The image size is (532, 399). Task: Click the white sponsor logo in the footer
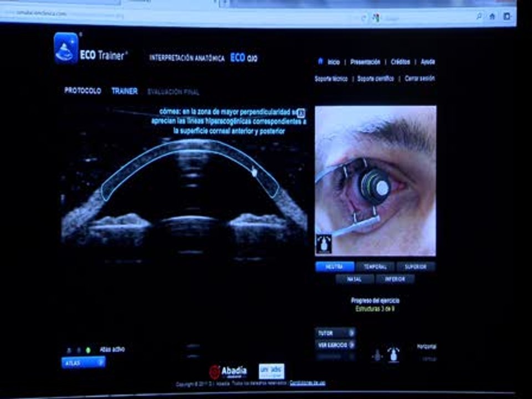tap(272, 371)
